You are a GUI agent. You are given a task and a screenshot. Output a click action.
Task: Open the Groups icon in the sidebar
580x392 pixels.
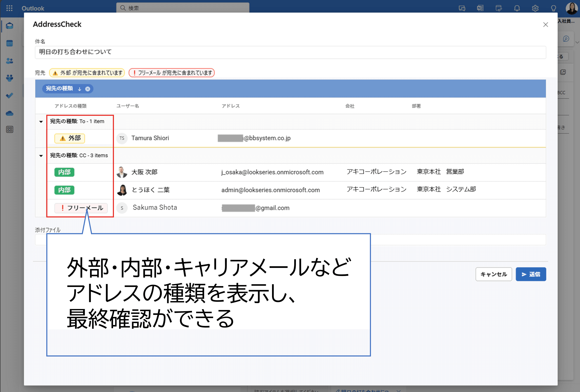coord(10,78)
